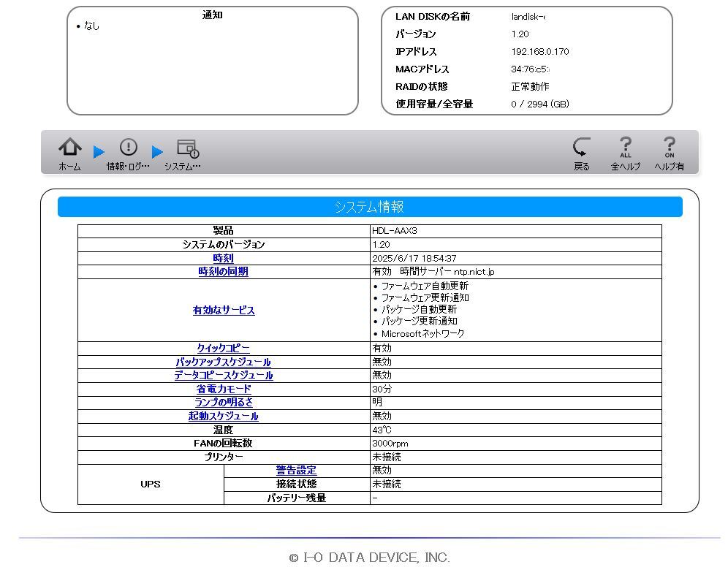Screen dimensions: 728x570
Task: Open the 情報・ログ breadcrumb icon
Action: [129, 147]
